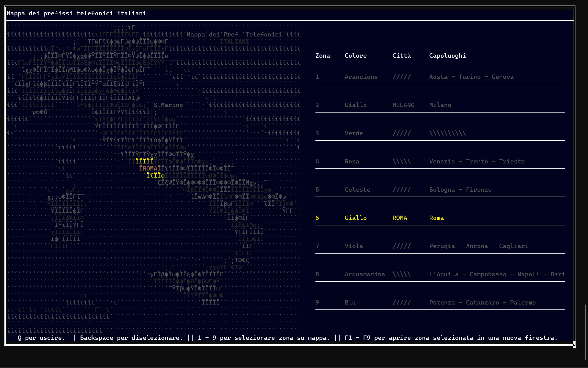588x368 pixels.
Task: Click the Città column header
Action: (401, 56)
